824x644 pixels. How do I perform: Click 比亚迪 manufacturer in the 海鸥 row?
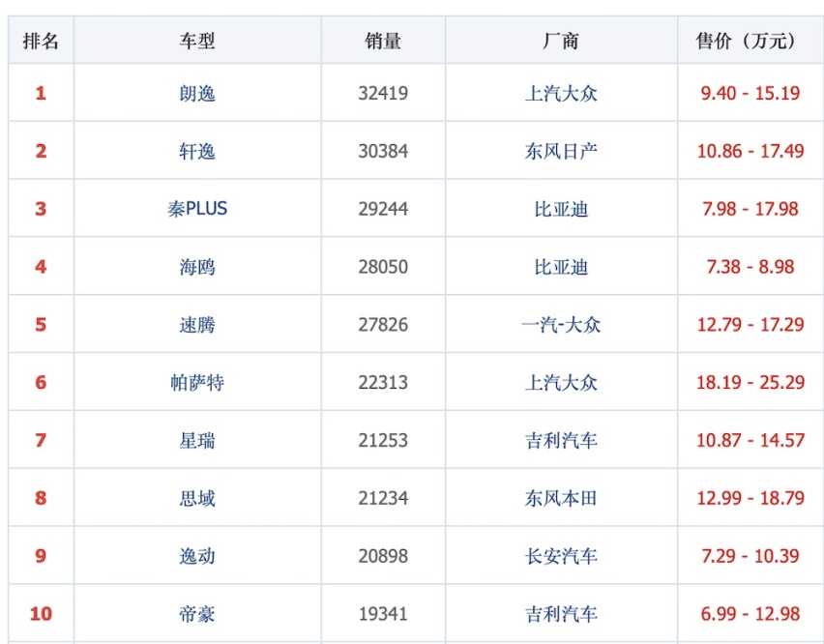click(x=561, y=267)
